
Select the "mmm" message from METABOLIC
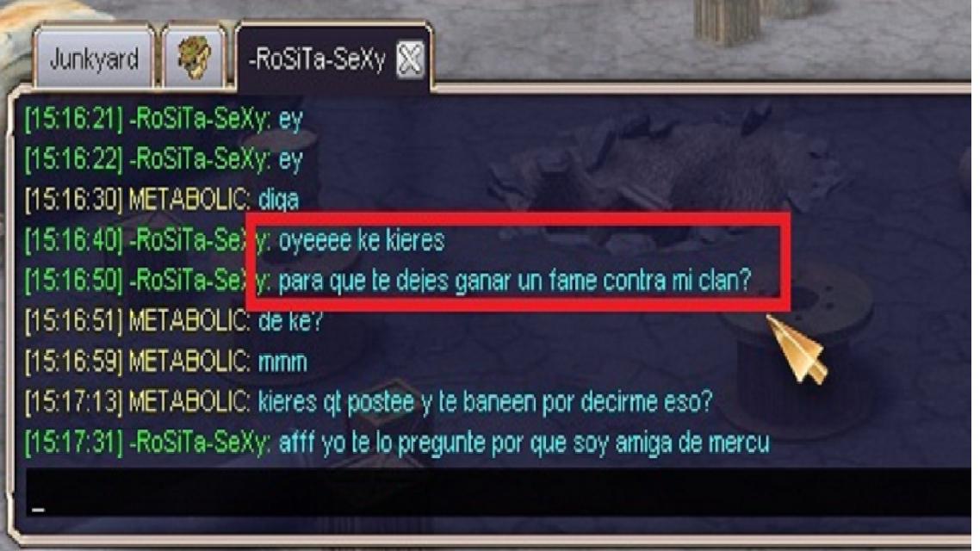tap(282, 363)
